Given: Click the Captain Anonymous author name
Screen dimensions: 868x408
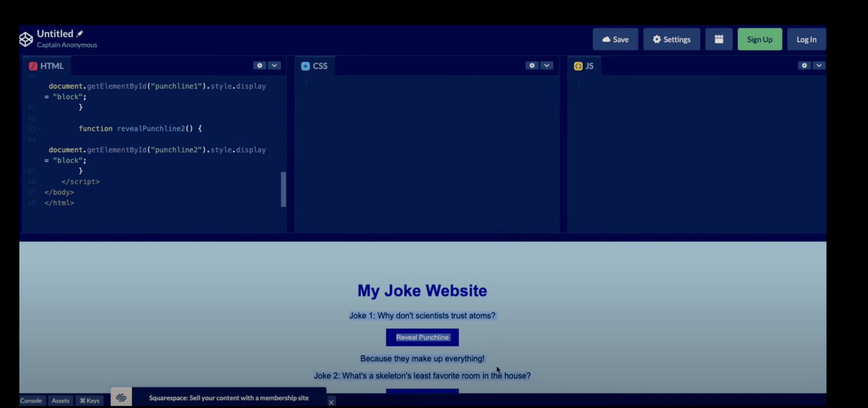Looking at the screenshot, I should (x=67, y=45).
